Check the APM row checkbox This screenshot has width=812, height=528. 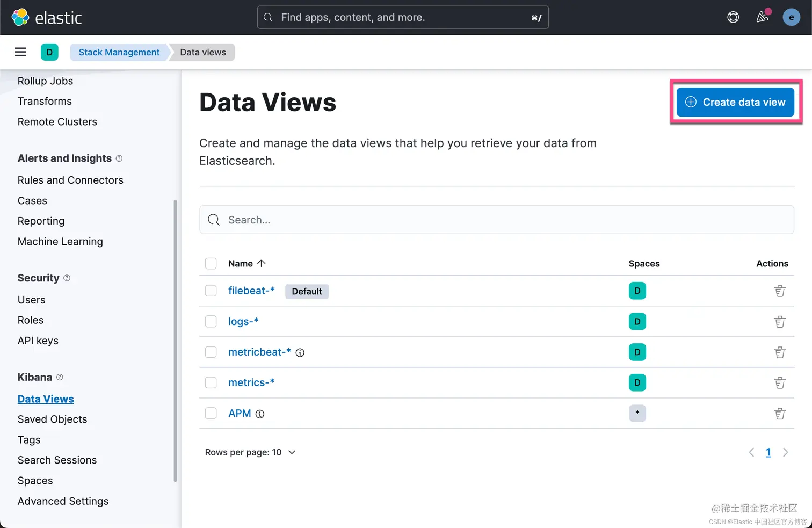coord(211,413)
